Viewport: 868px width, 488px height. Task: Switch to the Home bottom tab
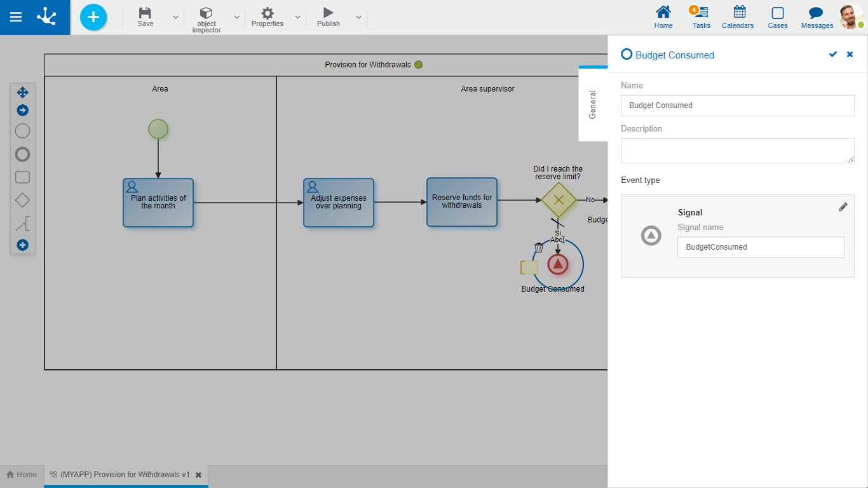(22, 475)
